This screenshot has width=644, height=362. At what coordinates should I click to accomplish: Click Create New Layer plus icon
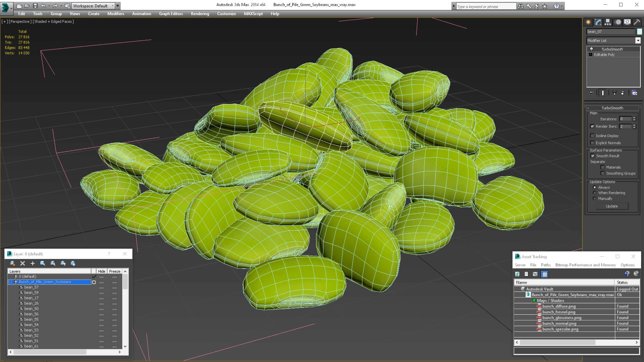tap(32, 263)
